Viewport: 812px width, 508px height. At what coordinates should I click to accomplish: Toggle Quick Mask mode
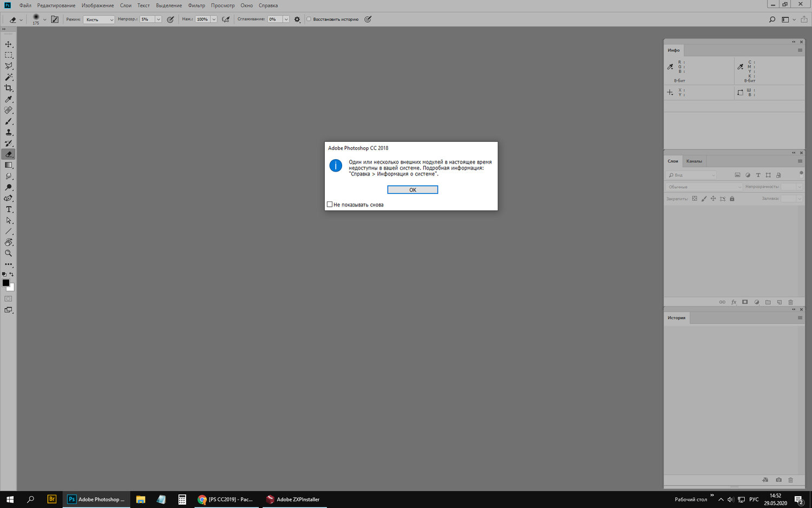point(8,299)
